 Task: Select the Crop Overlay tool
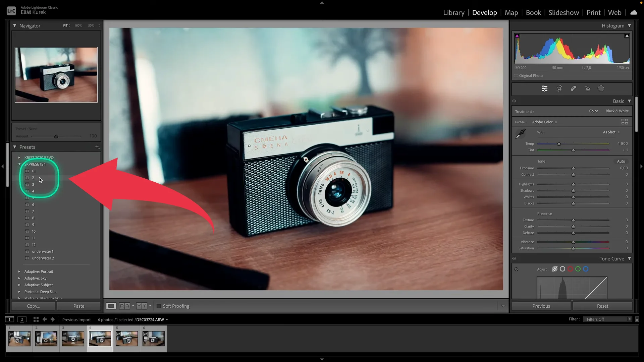click(559, 88)
